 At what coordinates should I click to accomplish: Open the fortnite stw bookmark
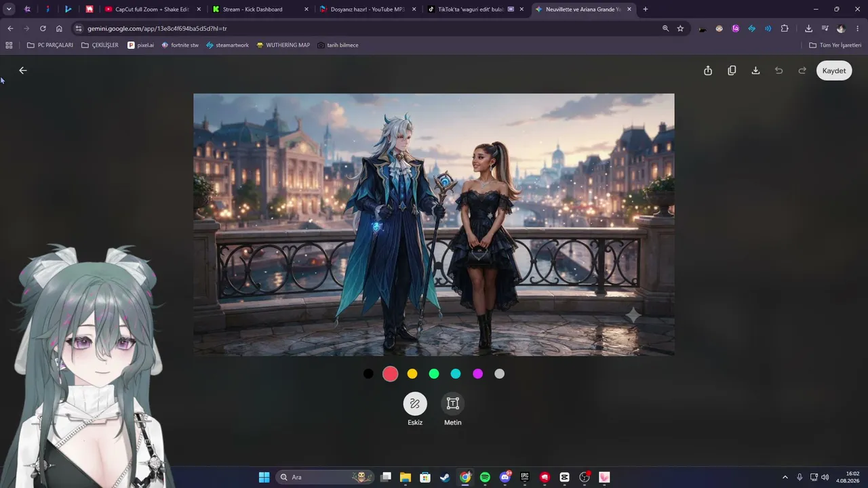(180, 45)
